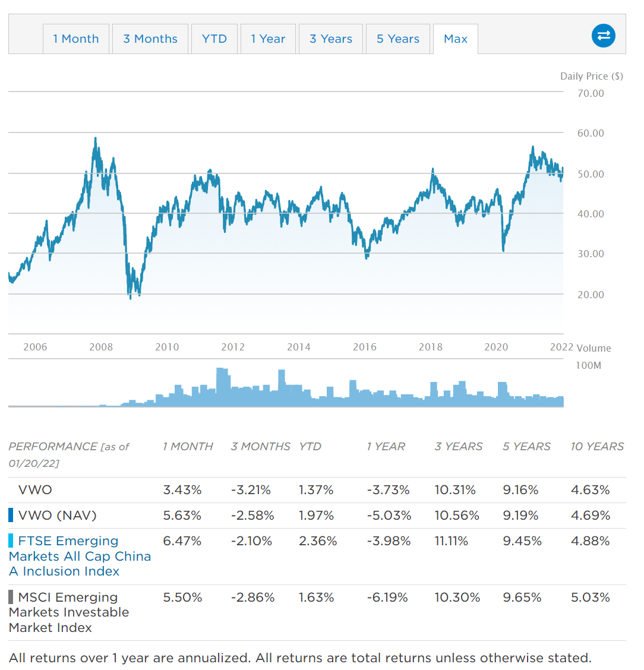
Task: Click the FTSE index cyan color marker
Action: (11, 541)
